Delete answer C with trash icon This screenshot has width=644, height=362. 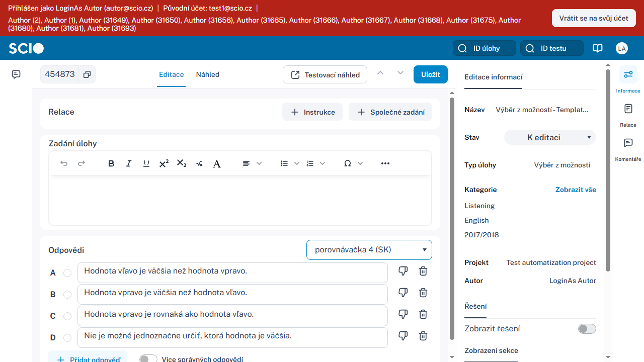tap(424, 314)
